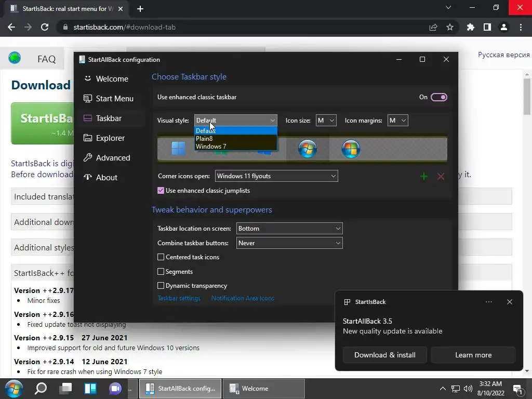
Task: Open the network tray icon
Action: click(x=455, y=389)
